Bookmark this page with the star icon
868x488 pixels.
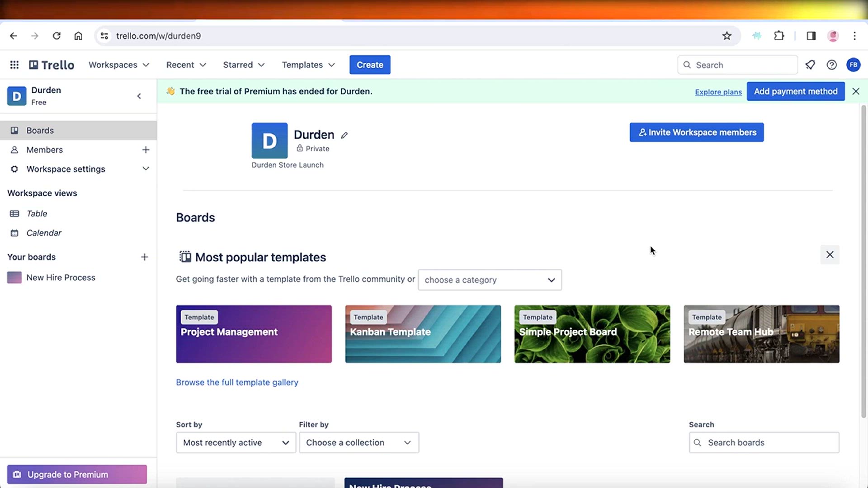pos(726,36)
